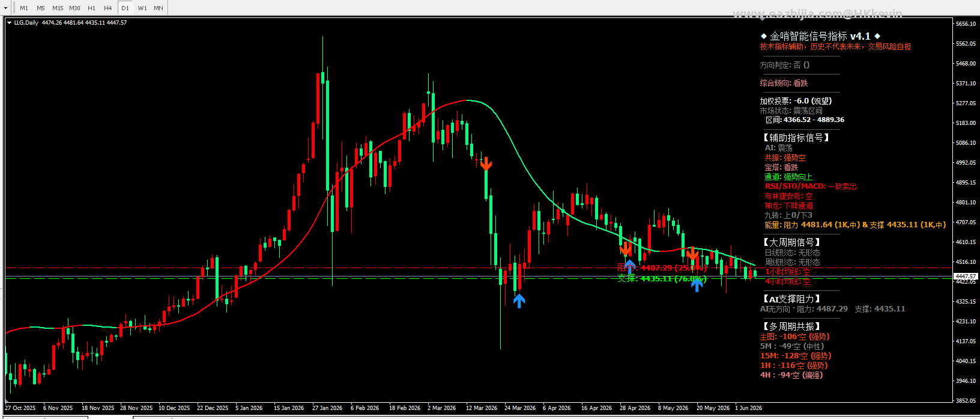
Task: Click the 宝塔: 看跌 signal line
Action: 781,167
